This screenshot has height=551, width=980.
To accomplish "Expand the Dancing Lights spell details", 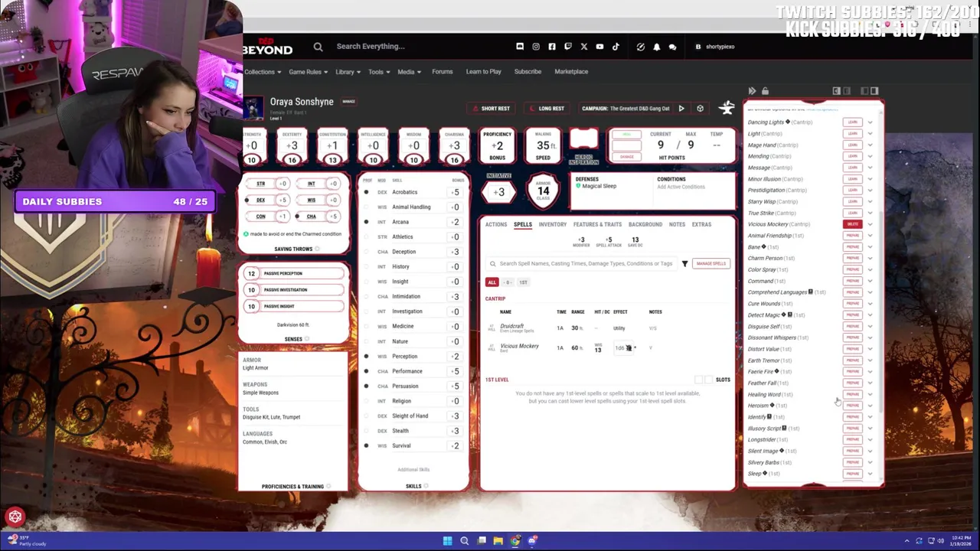I will [870, 122].
